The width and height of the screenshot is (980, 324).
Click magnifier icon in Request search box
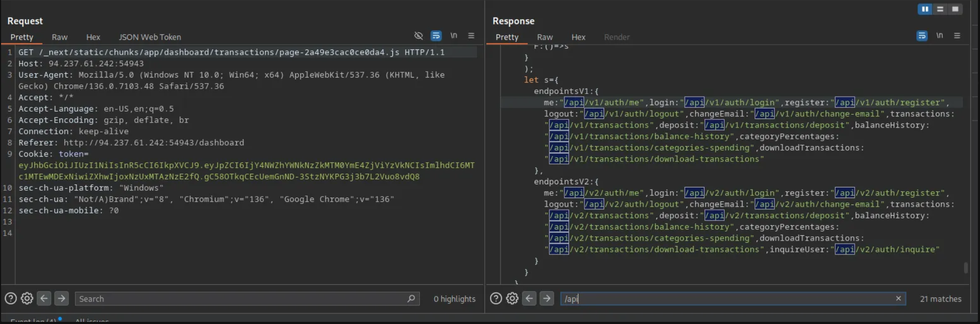(411, 299)
